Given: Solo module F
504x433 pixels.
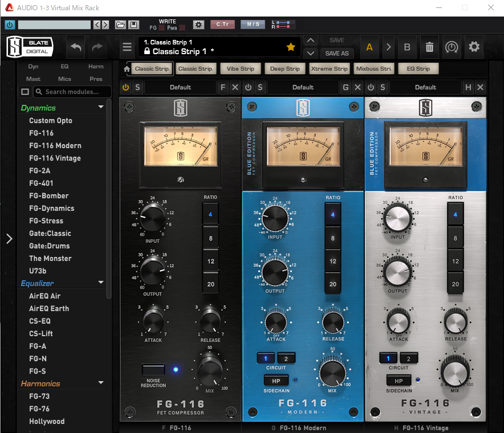Looking at the screenshot, I should pos(137,87).
